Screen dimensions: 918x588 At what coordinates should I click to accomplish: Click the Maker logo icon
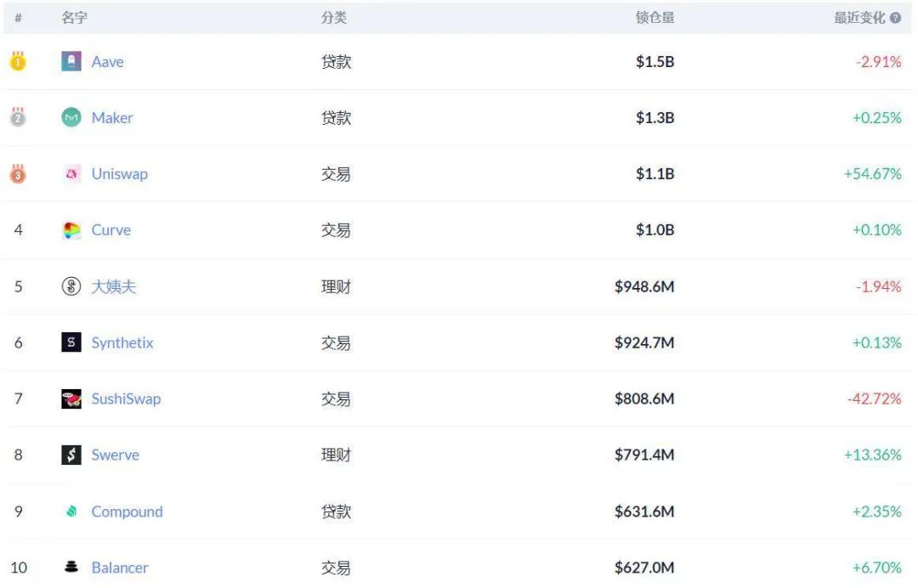[71, 118]
